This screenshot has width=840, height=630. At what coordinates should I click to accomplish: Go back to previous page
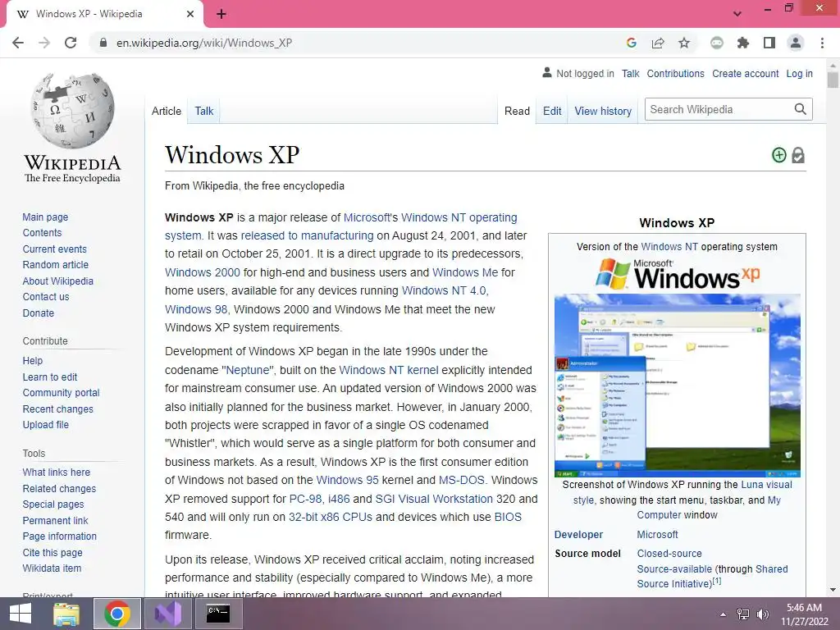[18, 43]
